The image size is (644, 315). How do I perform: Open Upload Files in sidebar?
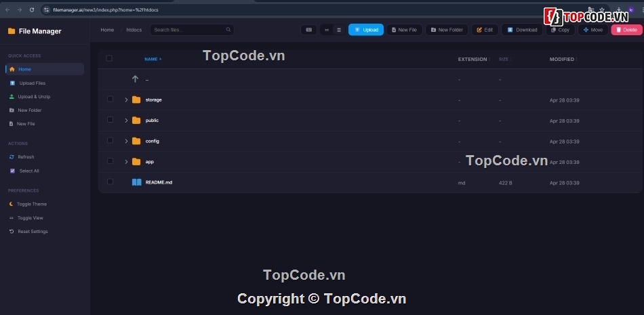[x=45, y=83]
